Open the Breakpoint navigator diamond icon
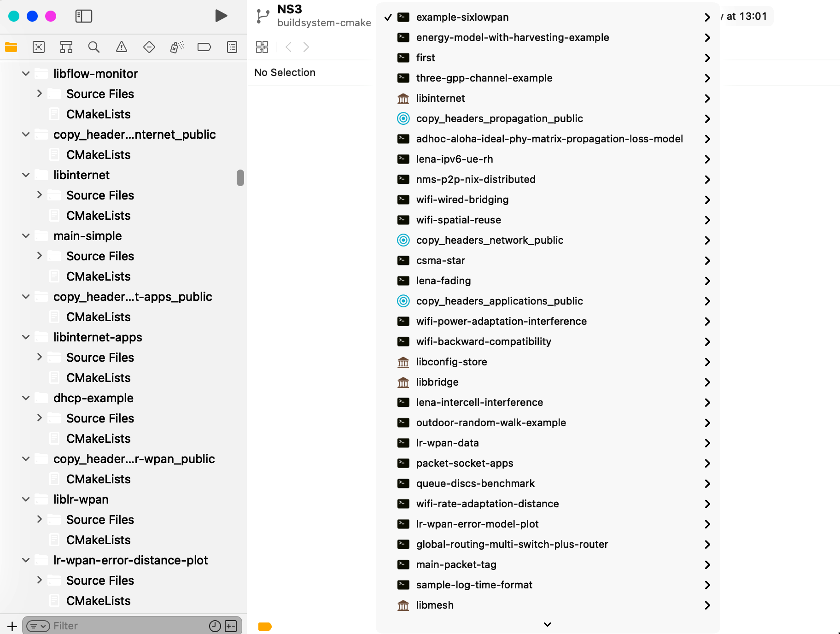The width and height of the screenshot is (840, 634). coord(149,47)
